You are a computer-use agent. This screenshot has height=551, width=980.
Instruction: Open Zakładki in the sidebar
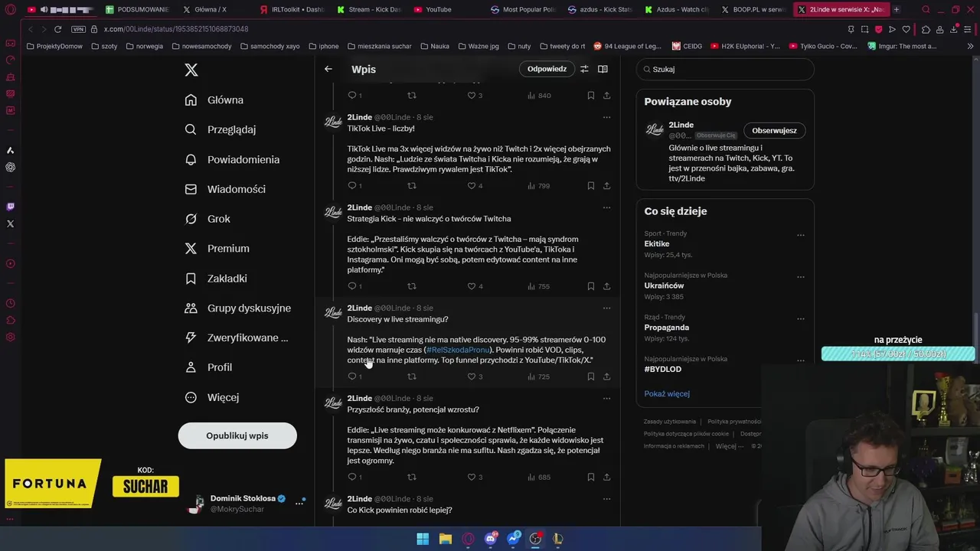pos(216,279)
